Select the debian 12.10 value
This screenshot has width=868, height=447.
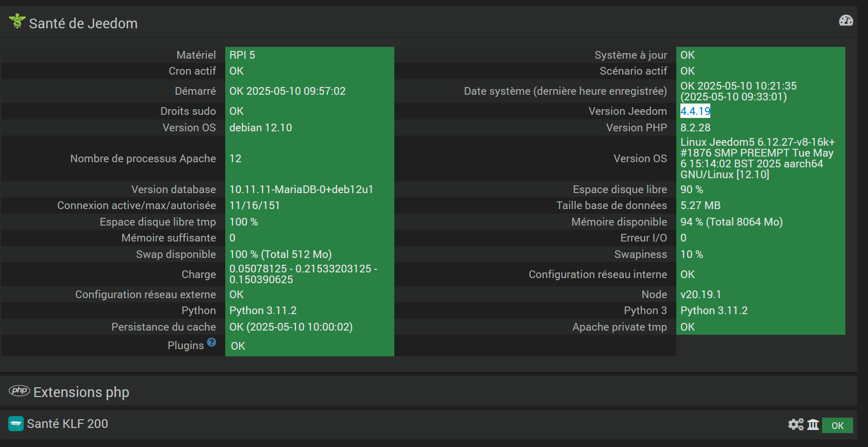(x=261, y=128)
